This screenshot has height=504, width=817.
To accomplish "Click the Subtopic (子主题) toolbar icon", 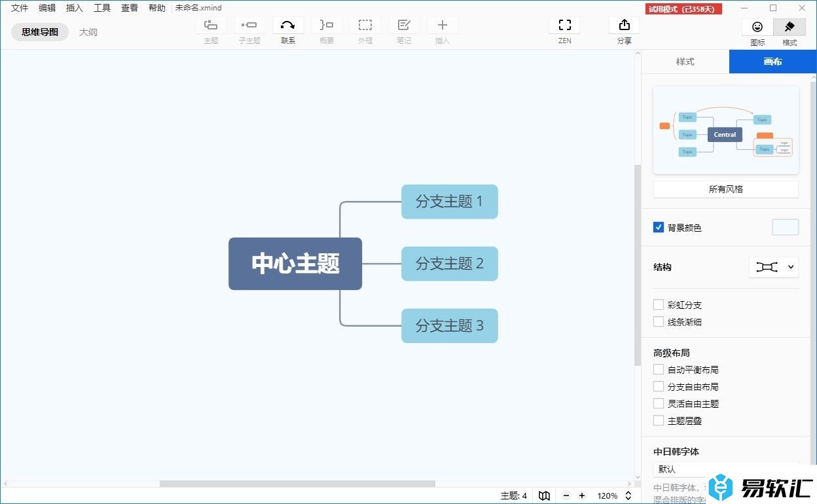I will pyautogui.click(x=249, y=26).
